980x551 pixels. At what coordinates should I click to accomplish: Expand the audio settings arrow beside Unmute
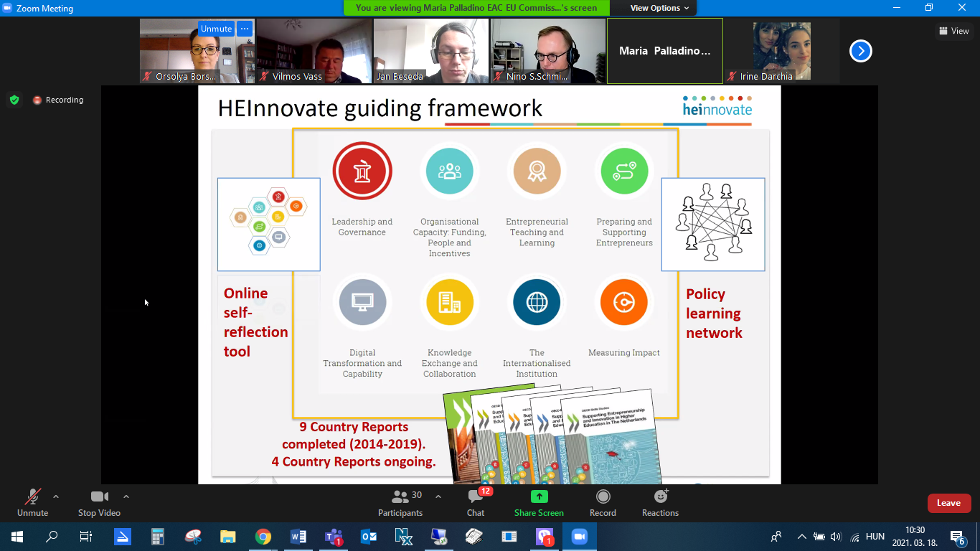point(56,496)
